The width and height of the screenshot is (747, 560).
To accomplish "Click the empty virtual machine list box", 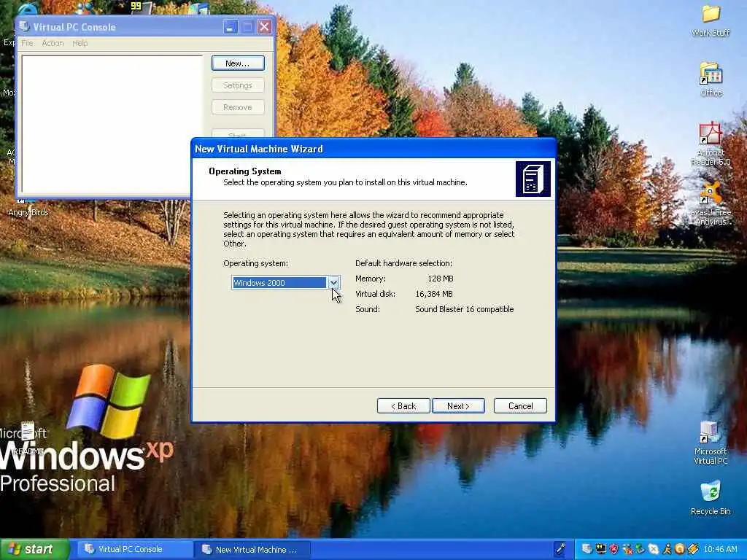I will [x=112, y=124].
